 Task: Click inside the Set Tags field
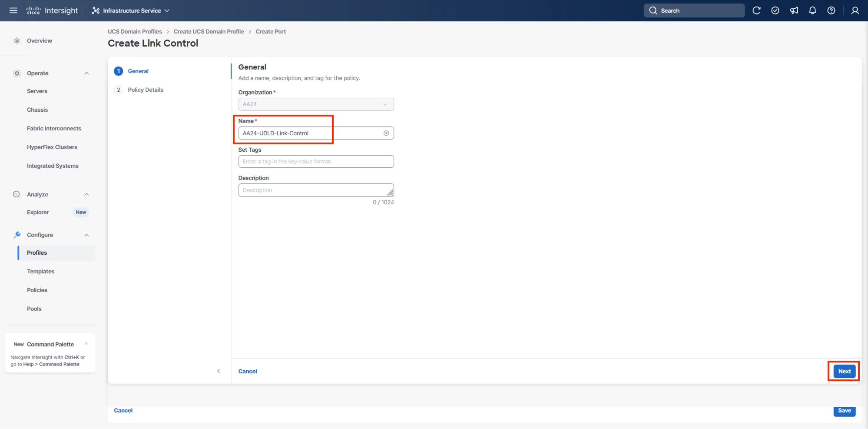point(316,161)
